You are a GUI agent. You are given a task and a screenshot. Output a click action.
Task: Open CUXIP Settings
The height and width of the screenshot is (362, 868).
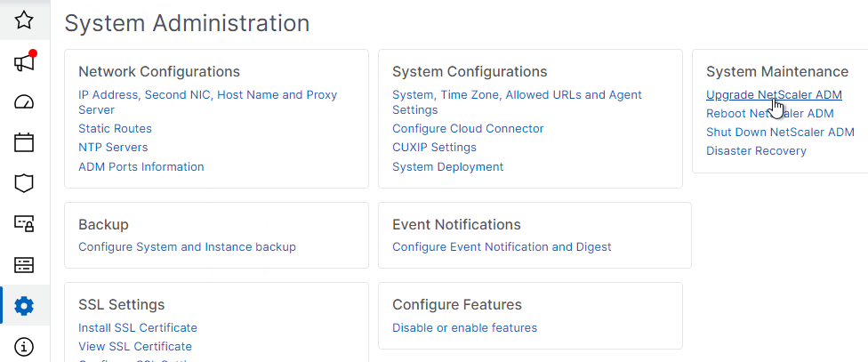(x=434, y=148)
